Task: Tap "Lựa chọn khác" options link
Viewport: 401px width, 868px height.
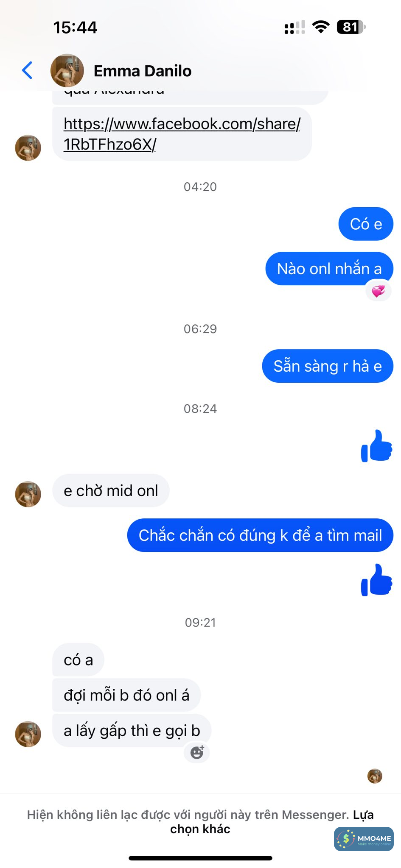Action: coord(272,822)
